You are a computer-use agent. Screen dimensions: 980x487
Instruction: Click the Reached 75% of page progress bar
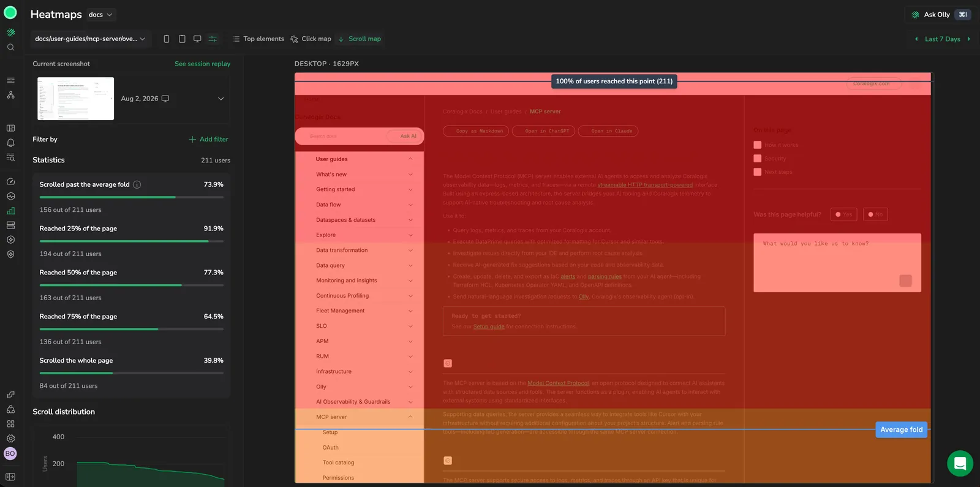(132, 330)
